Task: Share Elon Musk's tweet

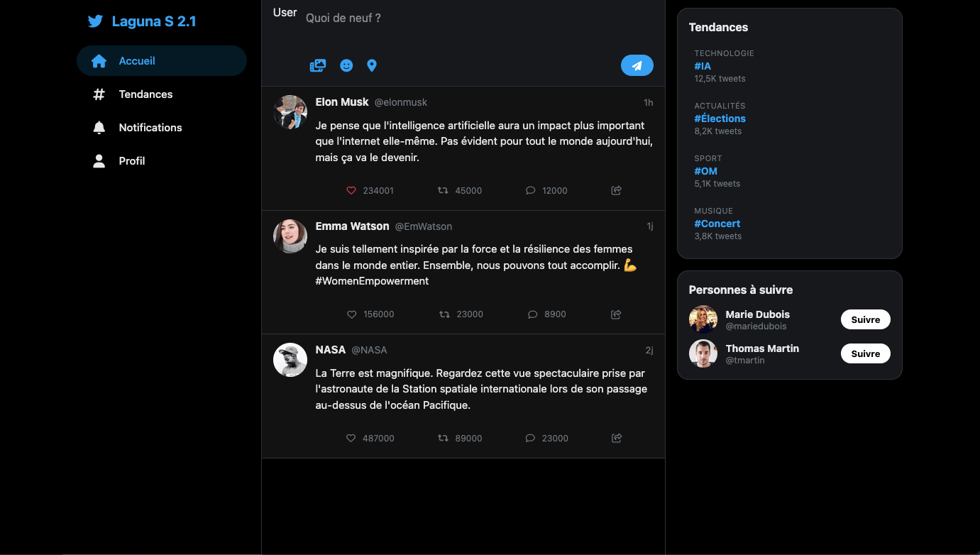Action: pyautogui.click(x=617, y=190)
